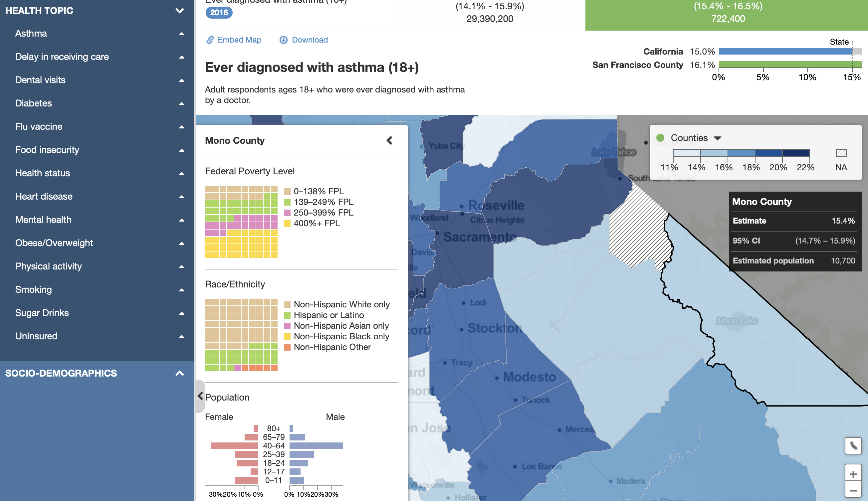Expand the SOCIO-DEMOGRAPHICS section
Viewport: 868px width, 501px height.
tap(179, 373)
